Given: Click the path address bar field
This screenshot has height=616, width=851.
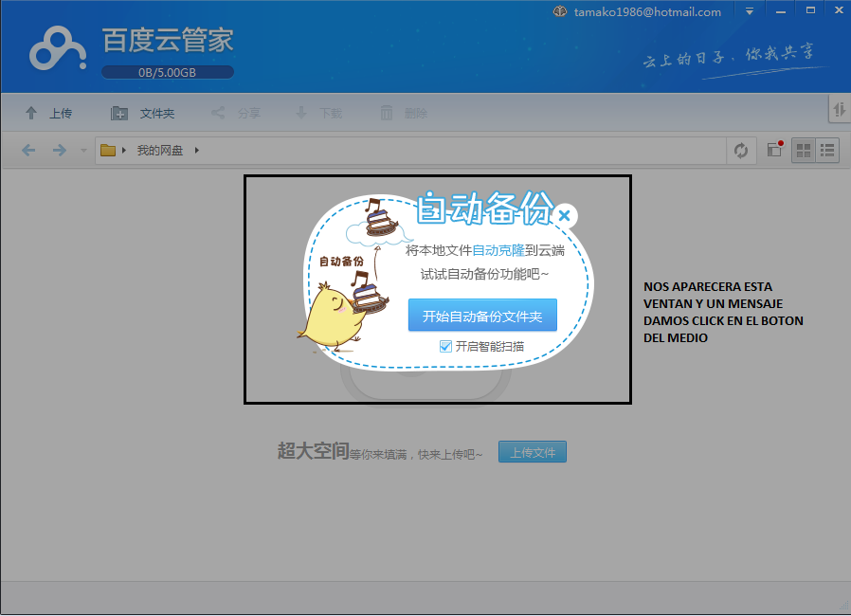Looking at the screenshot, I should [411, 151].
